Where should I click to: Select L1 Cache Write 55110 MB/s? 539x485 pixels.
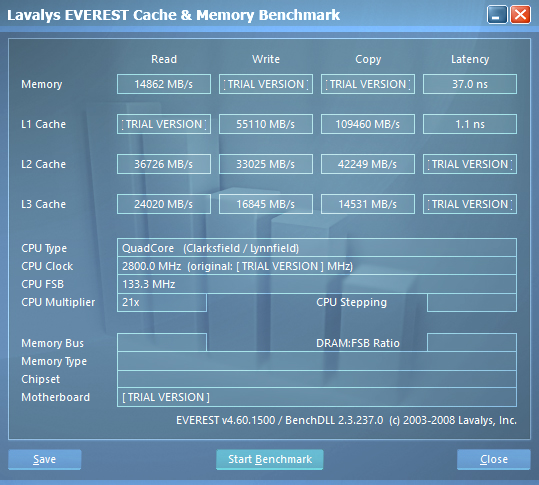coord(266,124)
